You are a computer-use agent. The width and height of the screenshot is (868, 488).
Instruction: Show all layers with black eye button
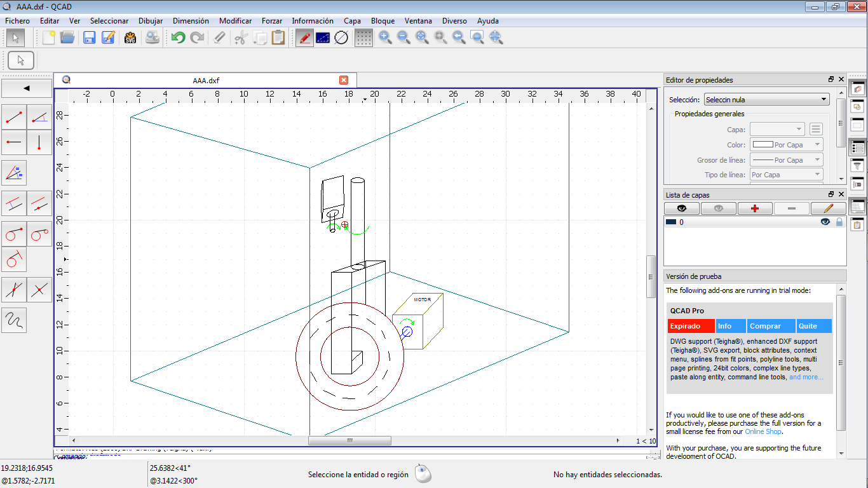tap(682, 208)
